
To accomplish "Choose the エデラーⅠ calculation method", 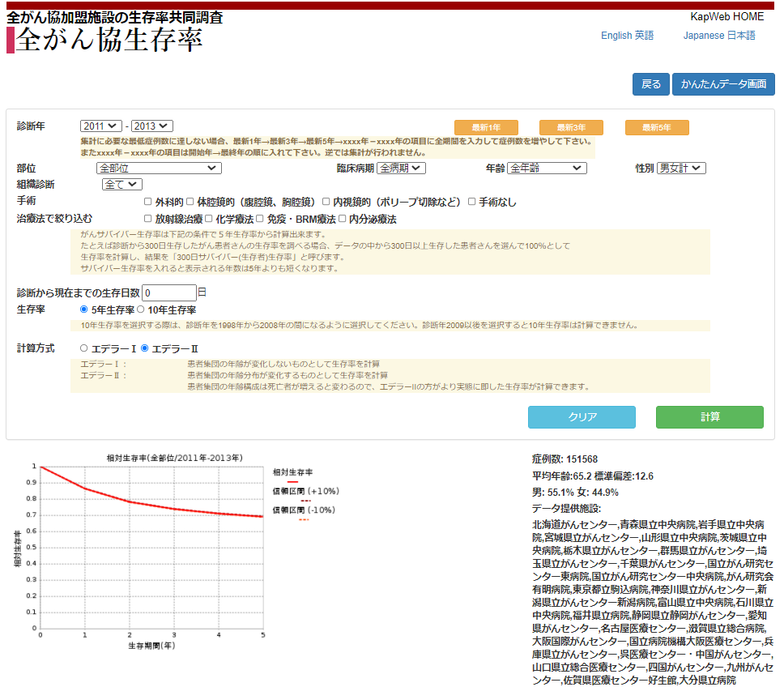I will click(x=84, y=348).
